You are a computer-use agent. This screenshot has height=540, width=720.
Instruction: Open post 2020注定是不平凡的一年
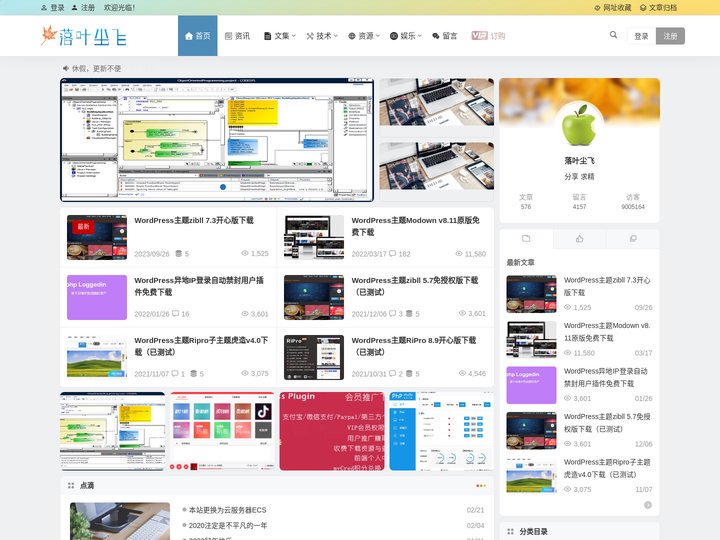point(228,526)
